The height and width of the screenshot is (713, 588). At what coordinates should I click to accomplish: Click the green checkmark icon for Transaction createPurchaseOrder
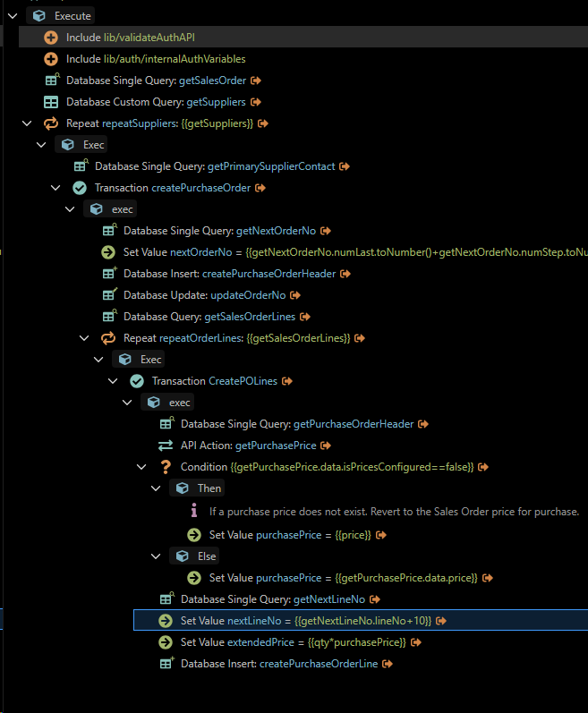(81, 188)
